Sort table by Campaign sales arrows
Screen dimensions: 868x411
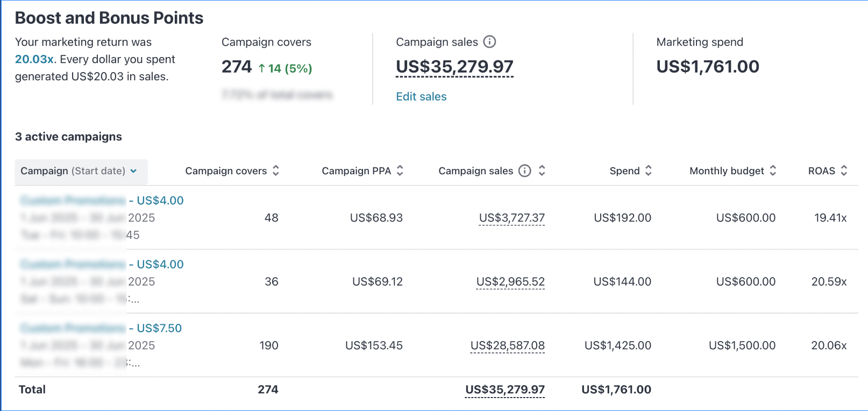tap(542, 171)
